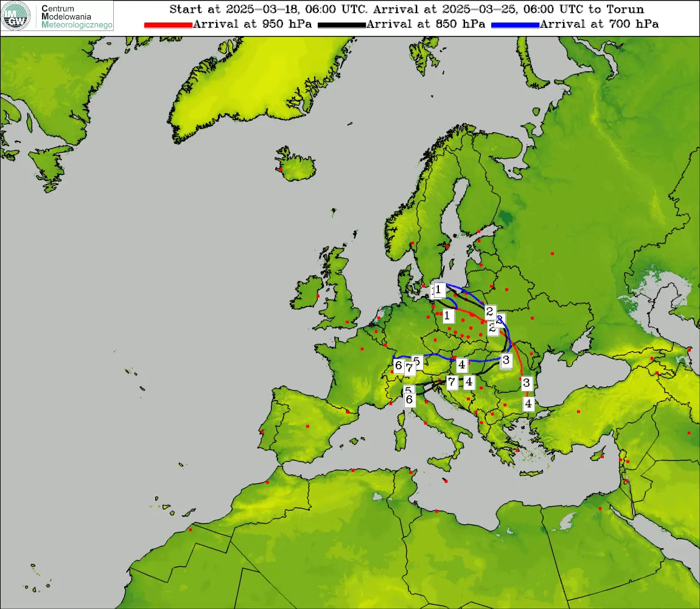Click marker 6 on black trajectory over Italy
The height and width of the screenshot is (609, 700).
(x=410, y=400)
